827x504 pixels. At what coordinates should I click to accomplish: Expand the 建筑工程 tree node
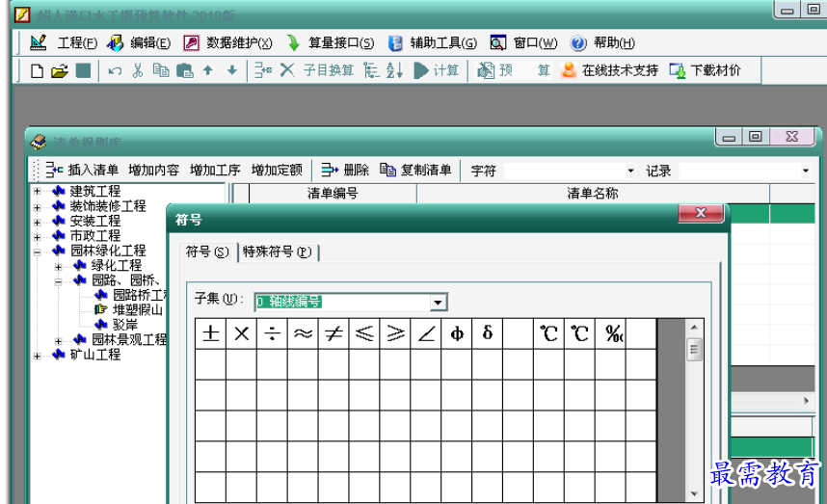tap(37, 192)
